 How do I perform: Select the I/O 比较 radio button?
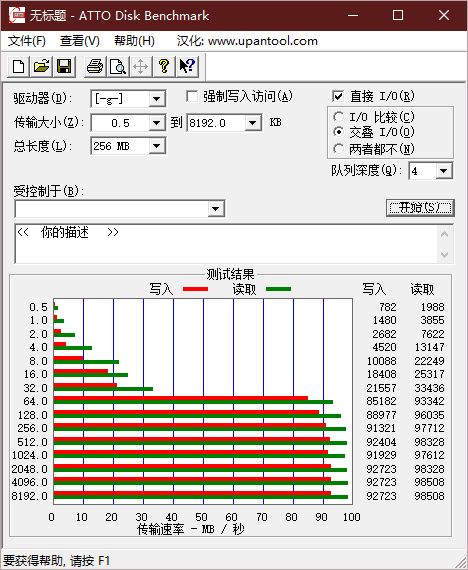pyautogui.click(x=338, y=117)
